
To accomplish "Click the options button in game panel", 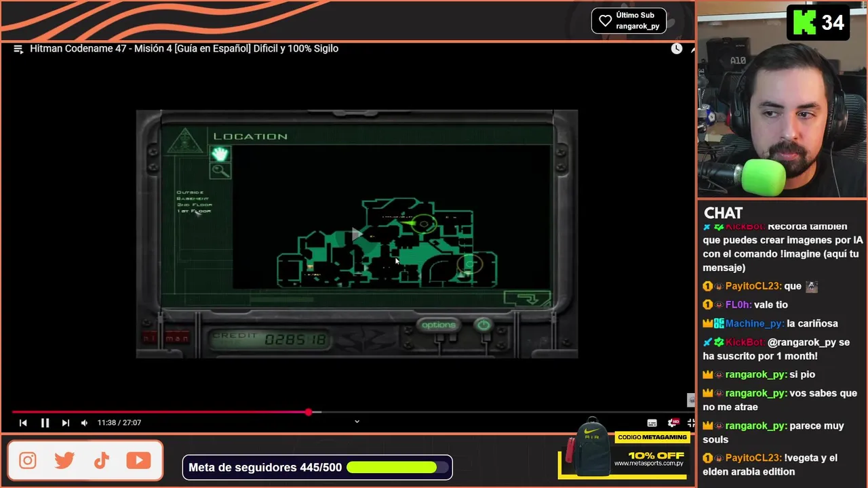I will coord(438,325).
